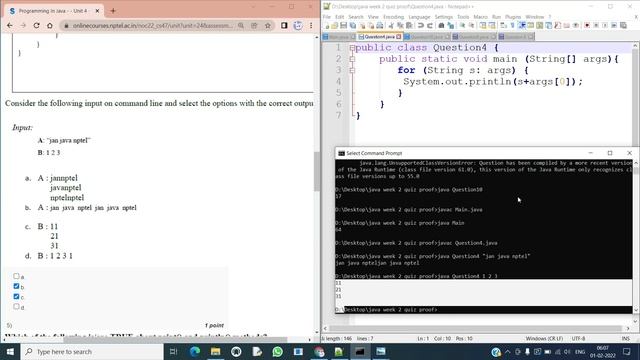Image resolution: width=640 pixels, height=360 pixels.
Task: Click Command Prompt taskbar icon
Action: click(x=360, y=351)
